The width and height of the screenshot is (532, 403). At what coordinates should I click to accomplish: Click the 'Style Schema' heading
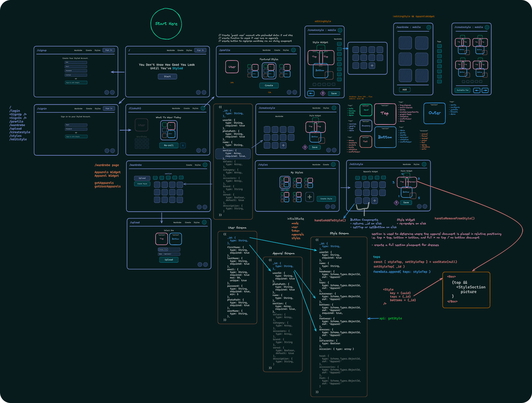tap(339, 233)
